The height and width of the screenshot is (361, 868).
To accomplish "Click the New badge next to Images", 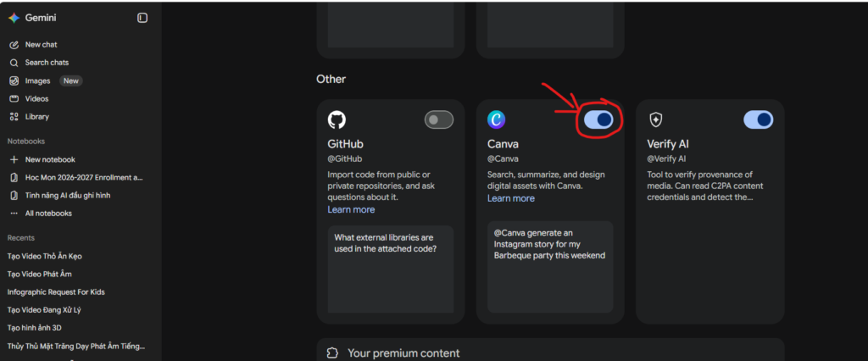I will [71, 81].
